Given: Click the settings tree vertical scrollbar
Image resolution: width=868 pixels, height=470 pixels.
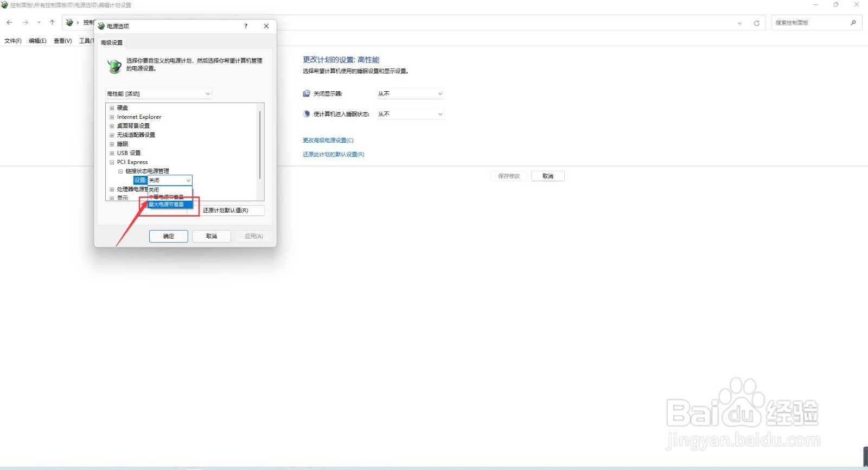Looking at the screenshot, I should (x=260, y=145).
